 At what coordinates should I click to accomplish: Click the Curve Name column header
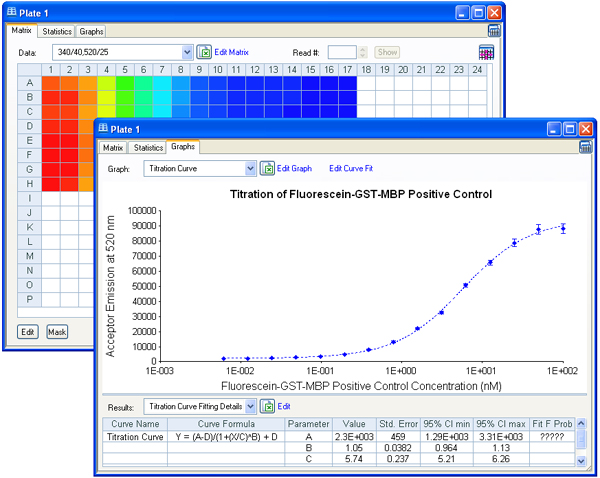135,424
